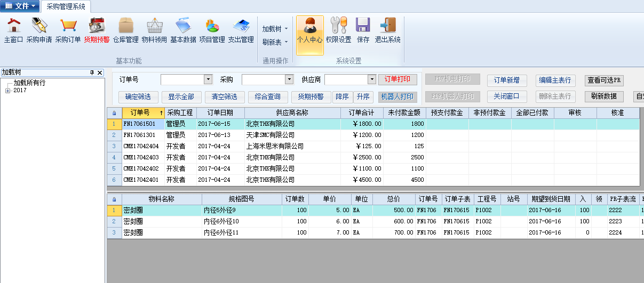Image resolution: width=644 pixels, height=283 pixels.
Task: Select order row CME17042404
Action: click(373, 146)
